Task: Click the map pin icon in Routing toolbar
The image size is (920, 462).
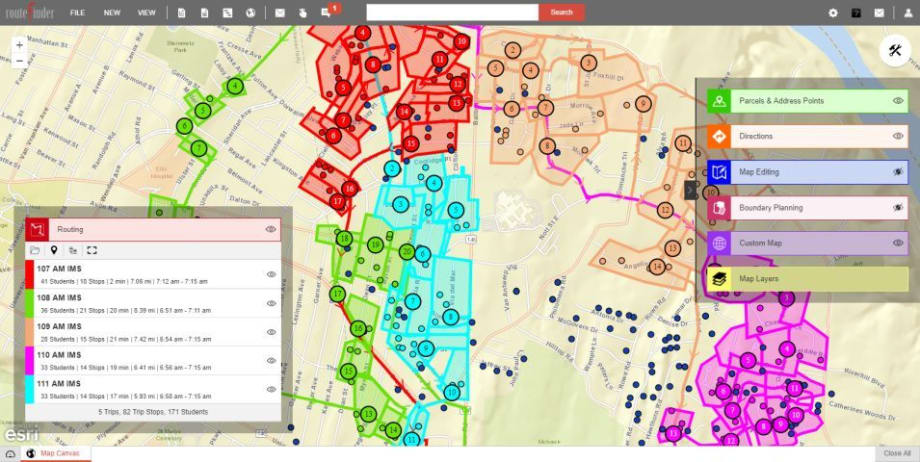Action: (x=54, y=250)
